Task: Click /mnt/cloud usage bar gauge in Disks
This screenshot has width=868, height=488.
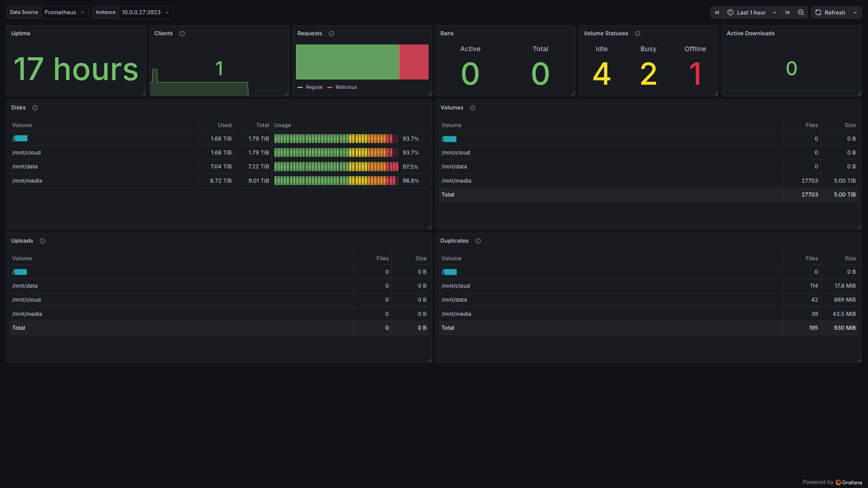Action: (336, 153)
